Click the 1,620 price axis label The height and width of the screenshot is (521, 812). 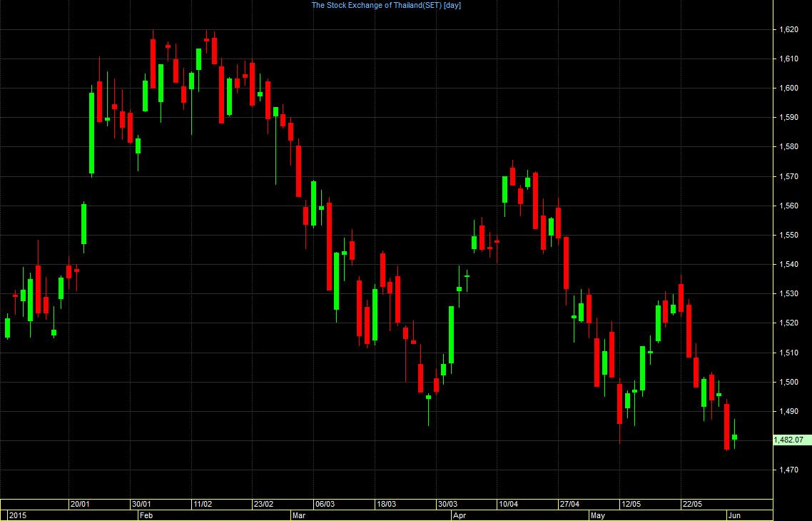tap(788, 29)
